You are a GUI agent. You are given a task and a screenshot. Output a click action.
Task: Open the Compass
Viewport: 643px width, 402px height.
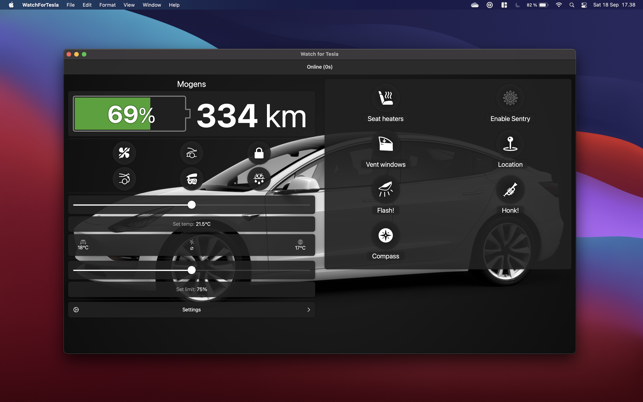point(385,235)
